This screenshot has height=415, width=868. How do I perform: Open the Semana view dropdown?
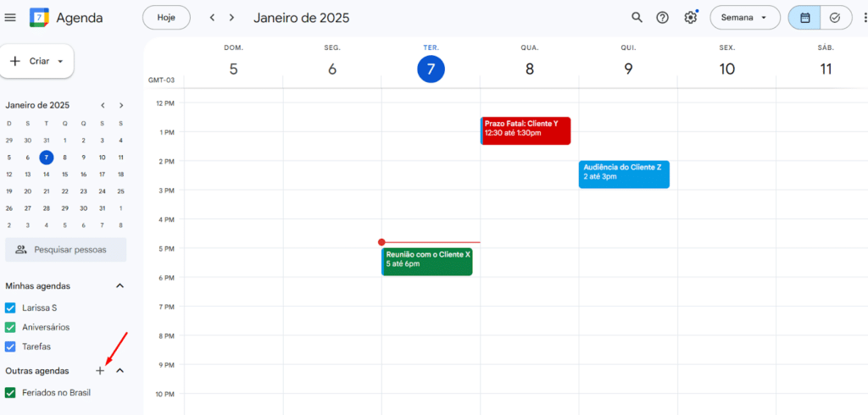coord(744,18)
